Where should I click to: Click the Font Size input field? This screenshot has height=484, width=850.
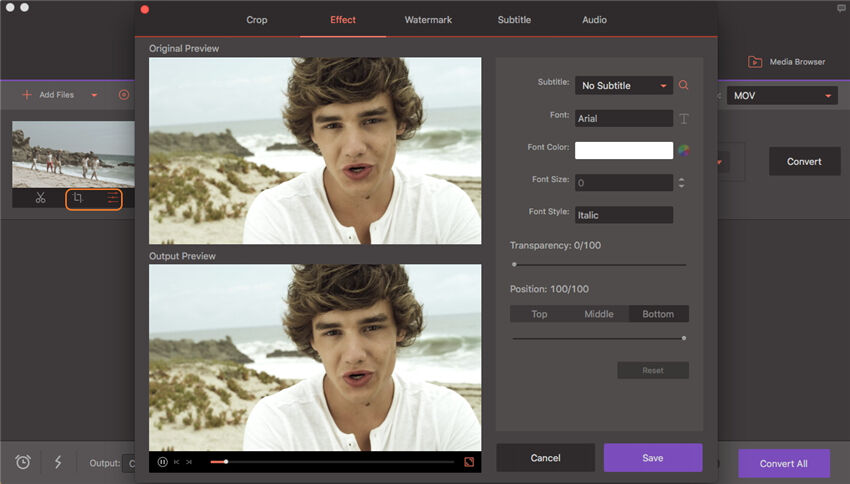coord(624,183)
